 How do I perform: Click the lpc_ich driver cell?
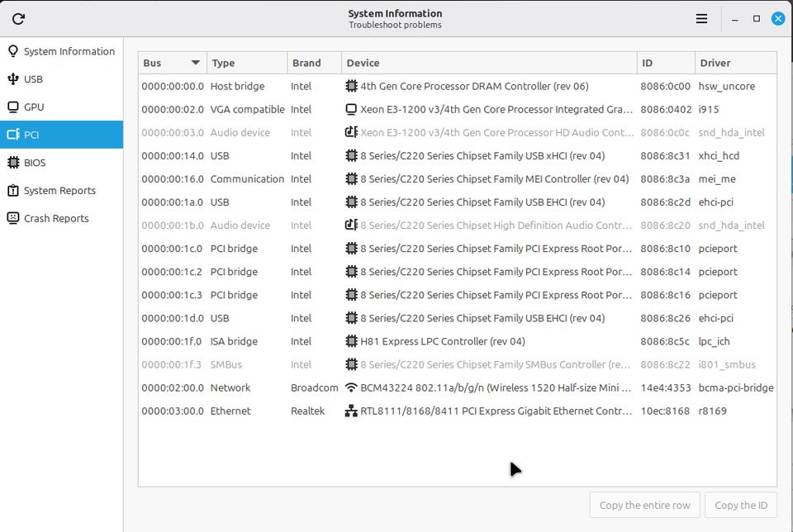(714, 341)
